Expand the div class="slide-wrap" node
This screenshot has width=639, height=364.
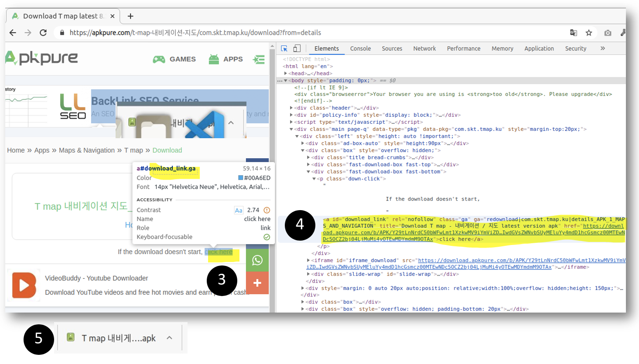[308, 274]
